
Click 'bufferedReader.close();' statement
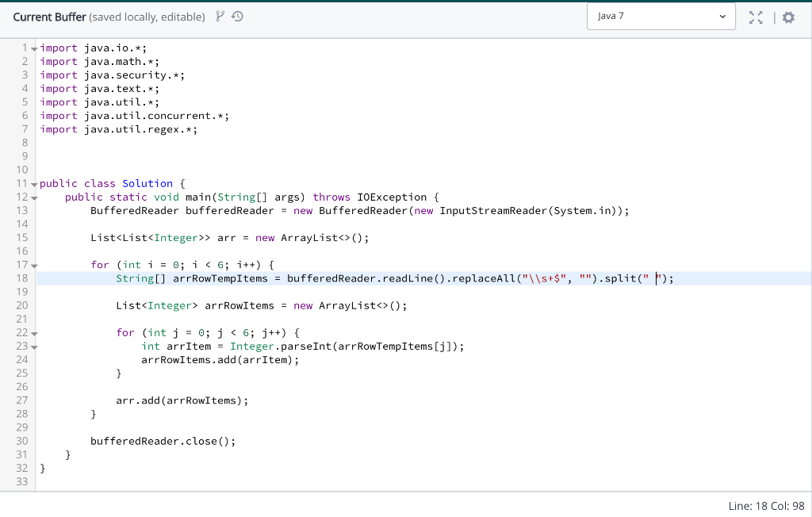pos(163,442)
